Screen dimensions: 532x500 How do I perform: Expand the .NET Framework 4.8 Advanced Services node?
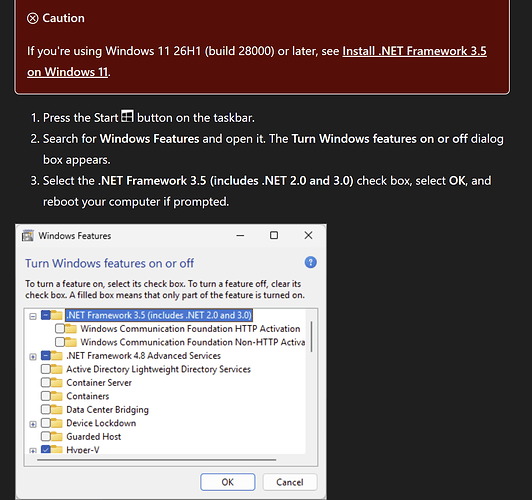[x=33, y=357]
